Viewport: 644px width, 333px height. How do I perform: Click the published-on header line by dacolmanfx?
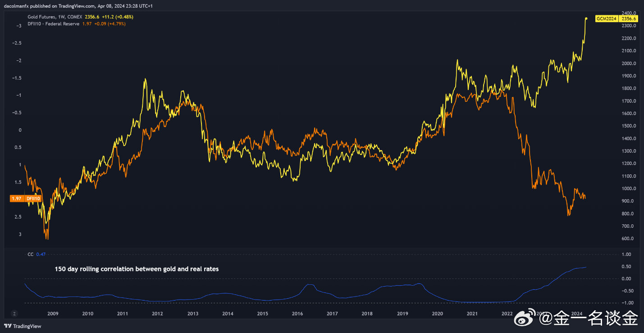(x=78, y=6)
